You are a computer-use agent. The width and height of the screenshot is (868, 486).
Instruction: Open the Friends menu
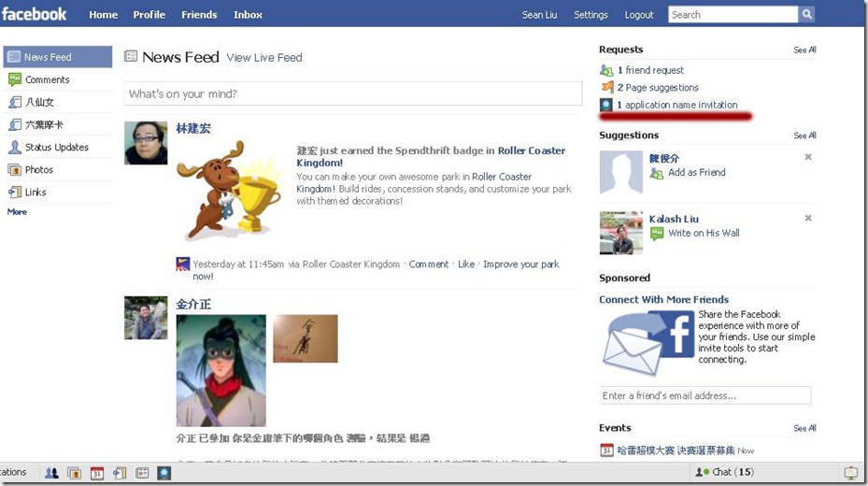pyautogui.click(x=199, y=15)
